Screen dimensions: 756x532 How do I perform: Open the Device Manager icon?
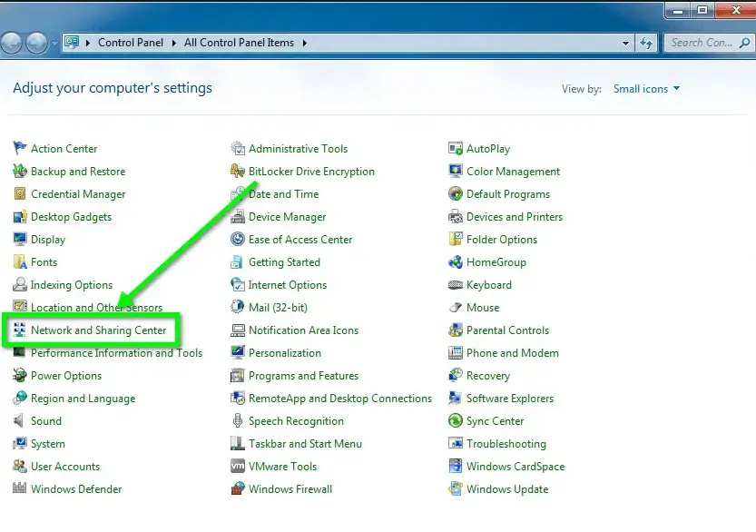(238, 216)
